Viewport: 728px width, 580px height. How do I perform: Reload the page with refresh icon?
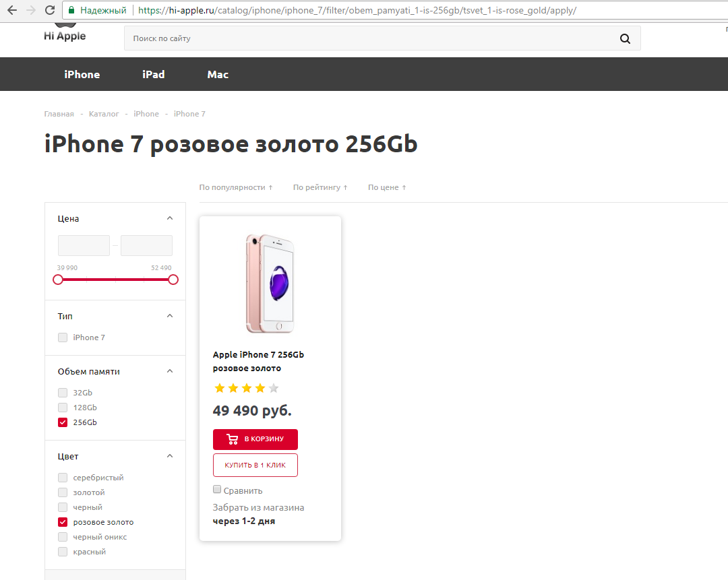click(x=49, y=11)
